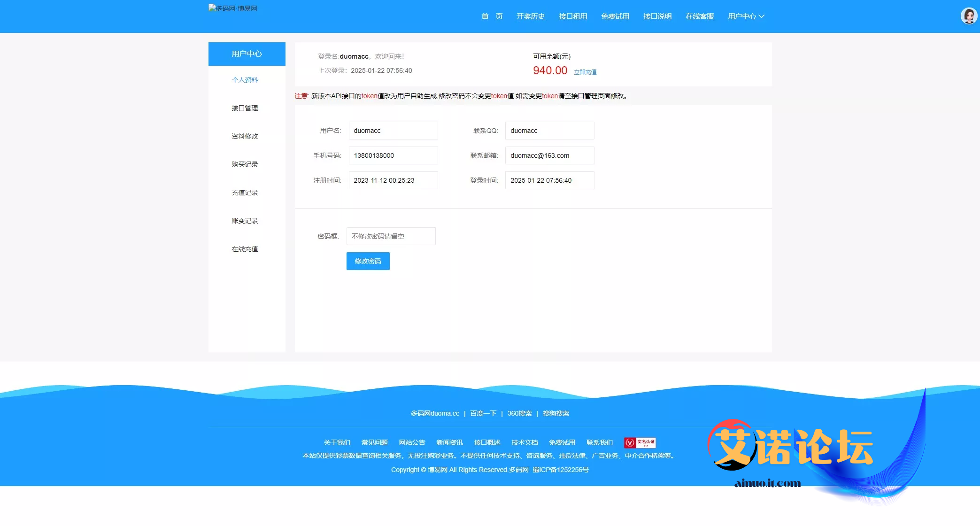This screenshot has width=980, height=526.
Task: Open the 多码网duoma.cc footer link
Action: tap(435, 413)
